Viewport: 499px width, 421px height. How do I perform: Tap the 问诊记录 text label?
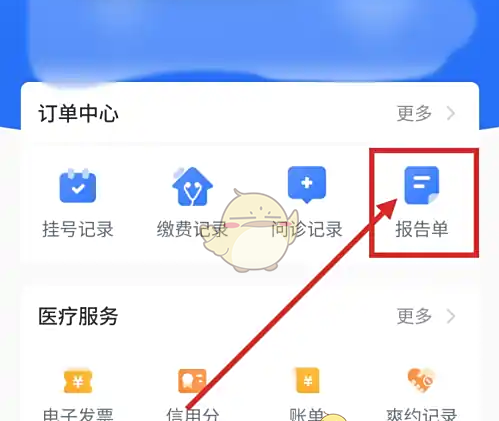307,229
